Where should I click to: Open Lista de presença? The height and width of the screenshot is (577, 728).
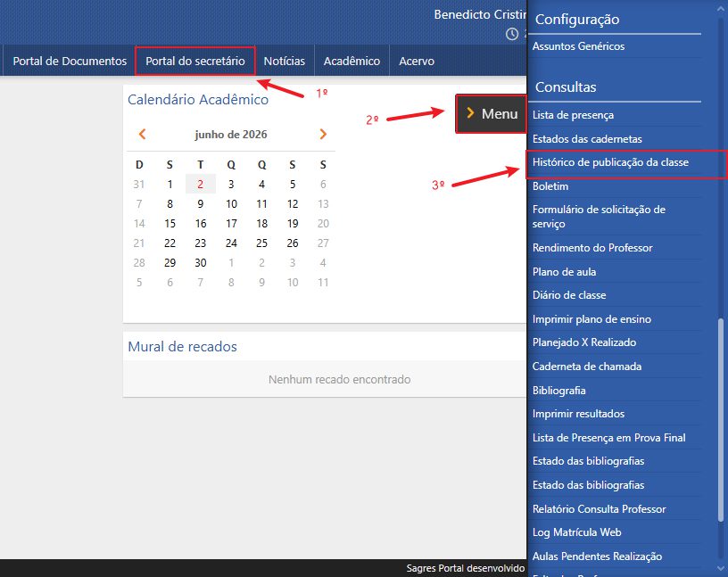[x=573, y=115]
